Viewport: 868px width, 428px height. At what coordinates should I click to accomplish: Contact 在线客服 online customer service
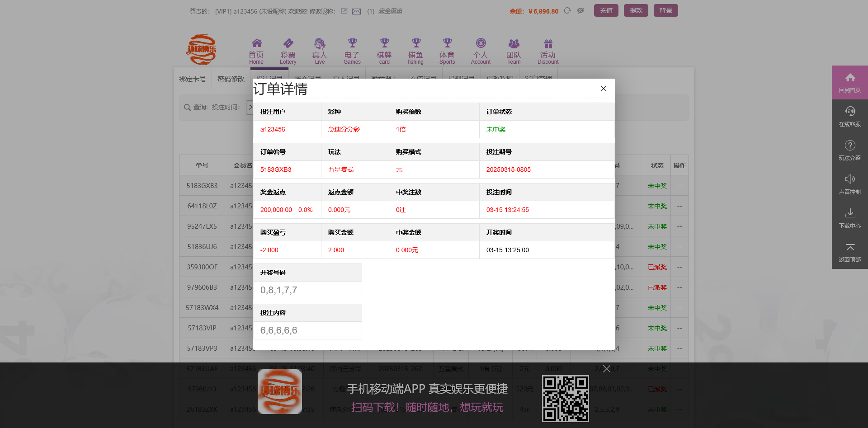click(x=849, y=116)
